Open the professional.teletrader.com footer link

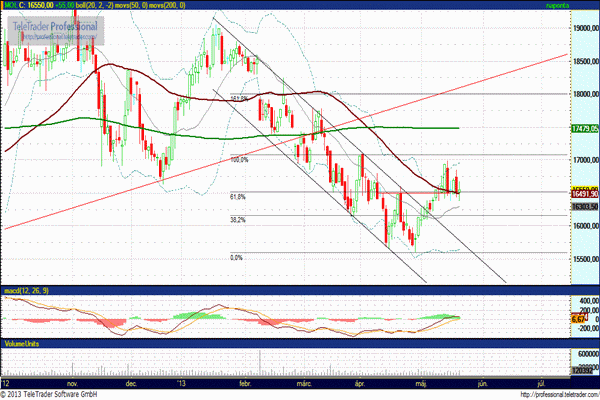559,395
